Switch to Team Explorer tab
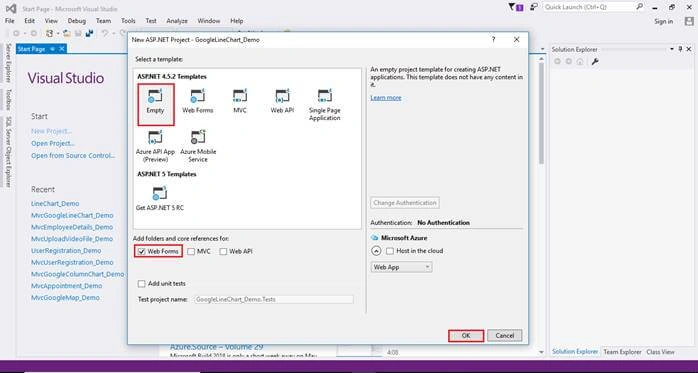Image resolution: width=698 pixels, height=373 pixels. (622, 352)
